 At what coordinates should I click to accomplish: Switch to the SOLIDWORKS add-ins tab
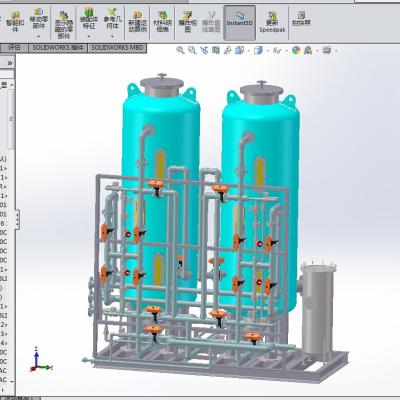click(x=58, y=48)
